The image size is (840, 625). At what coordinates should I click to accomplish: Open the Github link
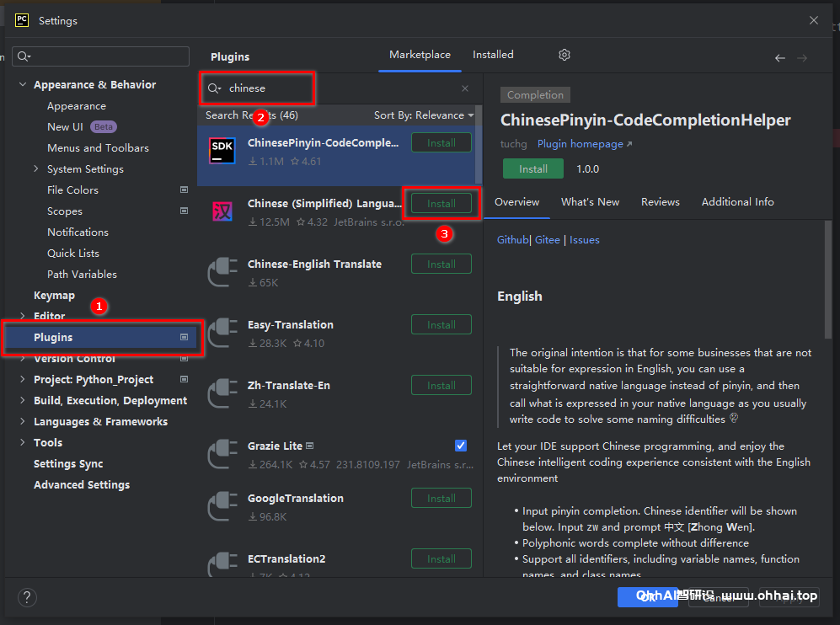513,240
